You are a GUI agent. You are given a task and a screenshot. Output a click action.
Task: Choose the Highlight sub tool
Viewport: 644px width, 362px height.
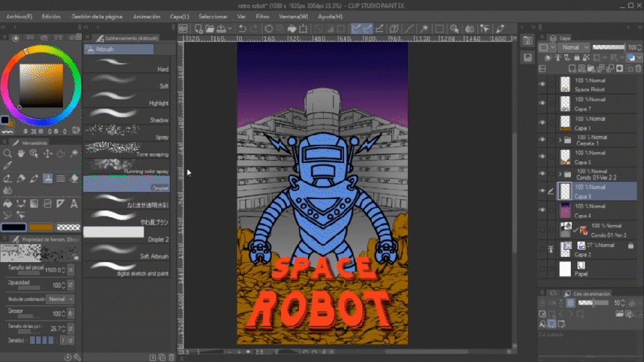coord(127,99)
